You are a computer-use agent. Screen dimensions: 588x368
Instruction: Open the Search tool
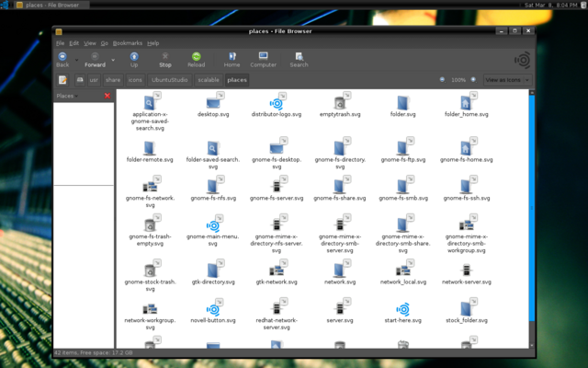299,60
